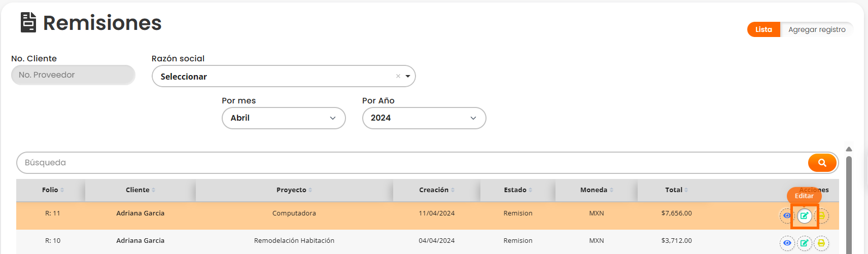This screenshot has width=868, height=254.
Task: Print remission R: 11 using the printer icon
Action: coord(821,216)
